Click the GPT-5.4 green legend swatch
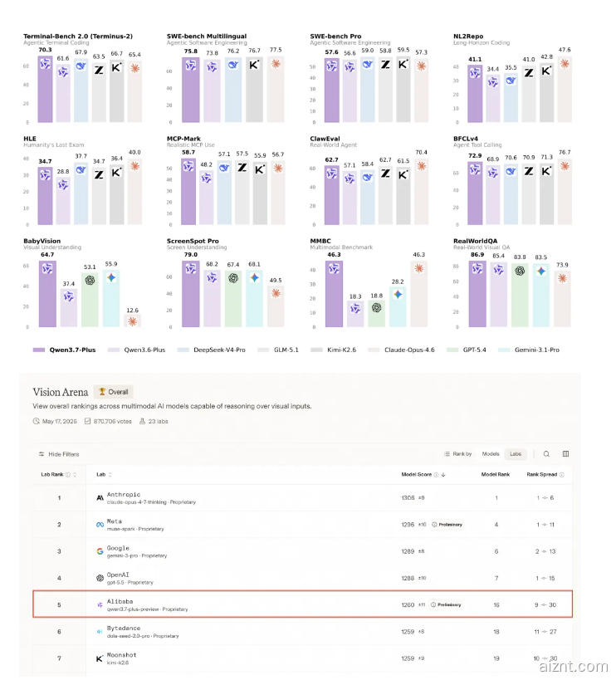 (452, 350)
